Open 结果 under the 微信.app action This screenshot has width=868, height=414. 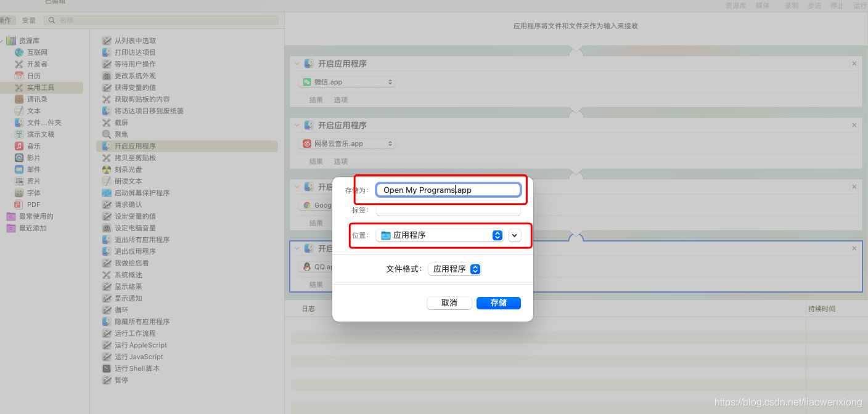tap(316, 100)
